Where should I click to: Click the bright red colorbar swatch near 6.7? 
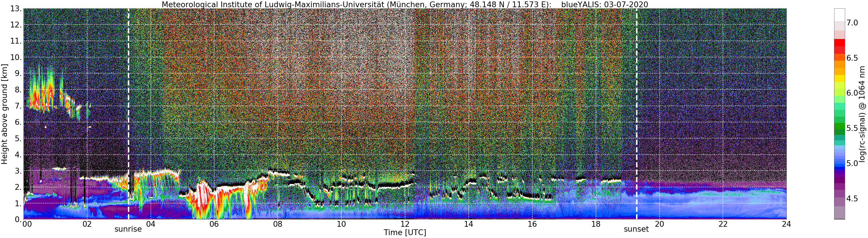point(839,43)
